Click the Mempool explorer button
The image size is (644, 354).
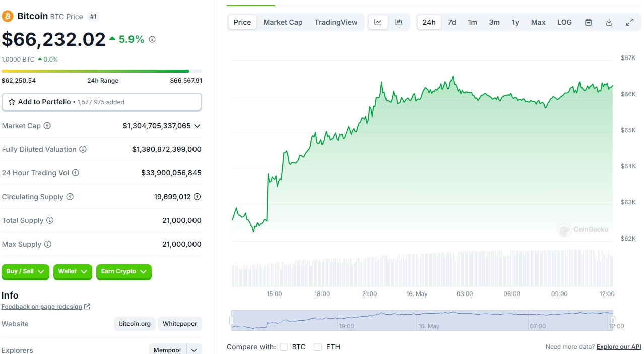(x=168, y=350)
